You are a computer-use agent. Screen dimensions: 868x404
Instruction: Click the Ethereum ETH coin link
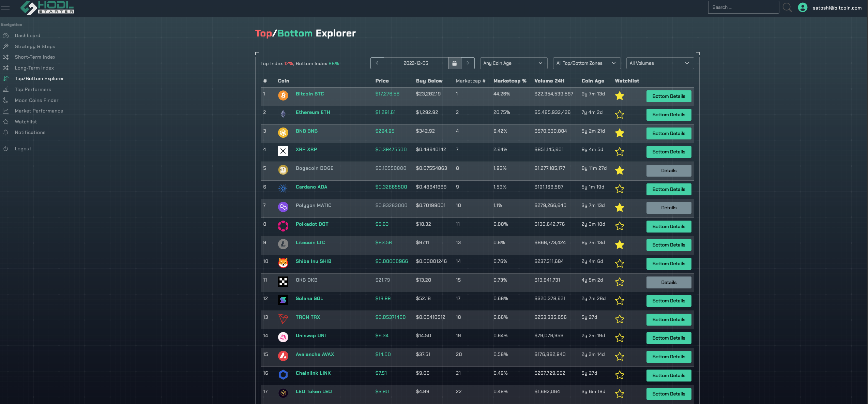pyautogui.click(x=313, y=112)
